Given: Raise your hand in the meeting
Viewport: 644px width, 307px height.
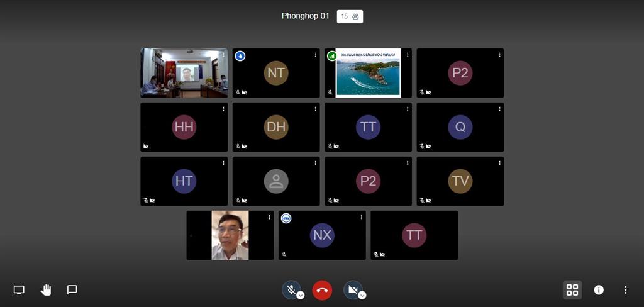Looking at the screenshot, I should [46, 290].
